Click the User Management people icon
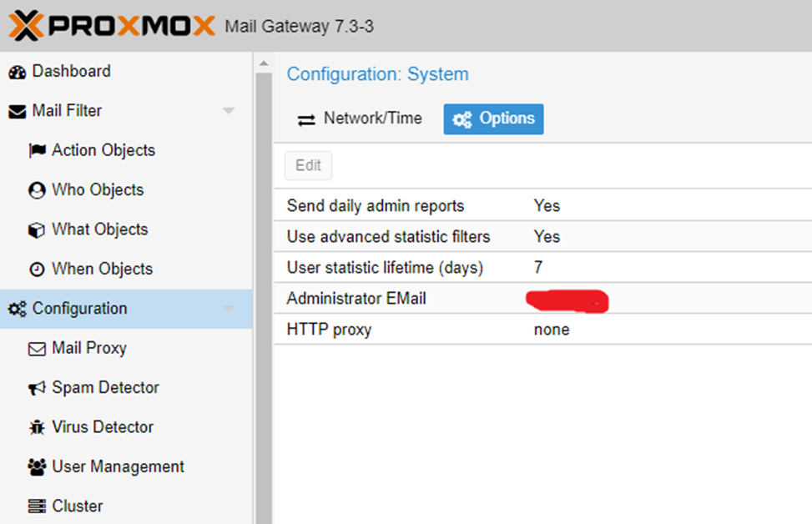Image resolution: width=812 pixels, height=524 pixels. click(37, 467)
